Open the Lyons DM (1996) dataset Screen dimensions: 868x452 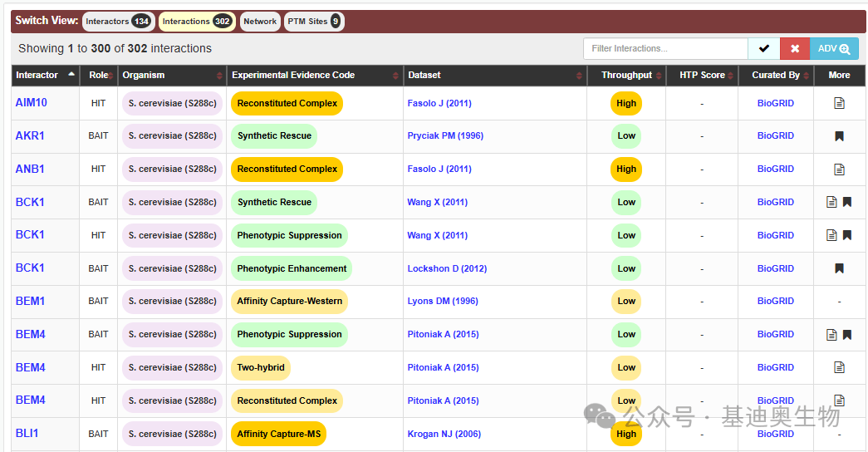point(443,301)
